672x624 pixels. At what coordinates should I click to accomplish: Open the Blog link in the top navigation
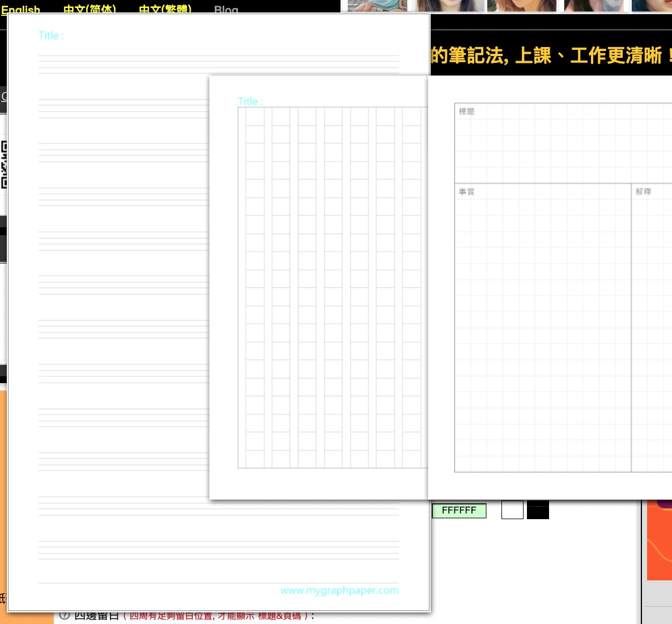pos(226,9)
